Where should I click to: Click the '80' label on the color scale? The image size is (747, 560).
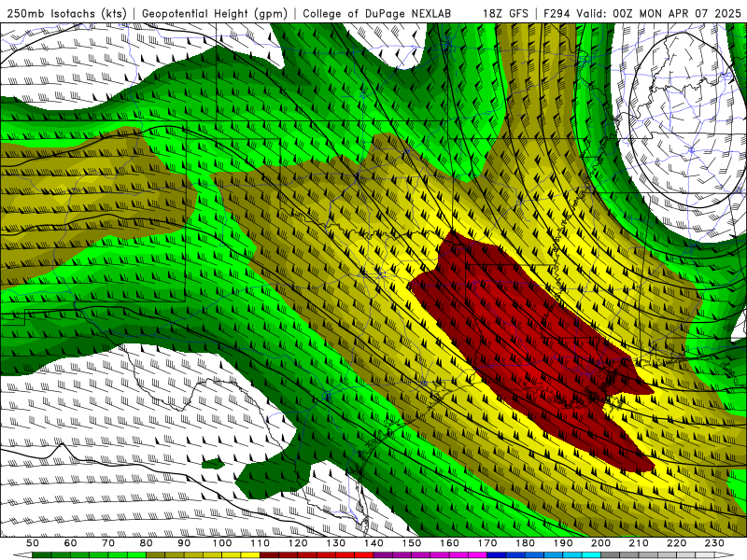coord(147,543)
